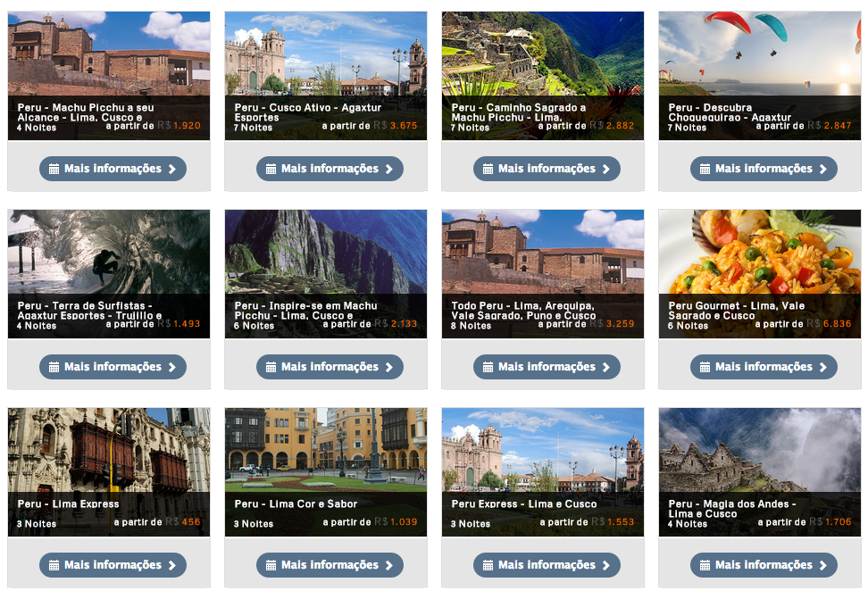Open the Peru Gourmet paella photo

pyautogui.click(x=759, y=252)
